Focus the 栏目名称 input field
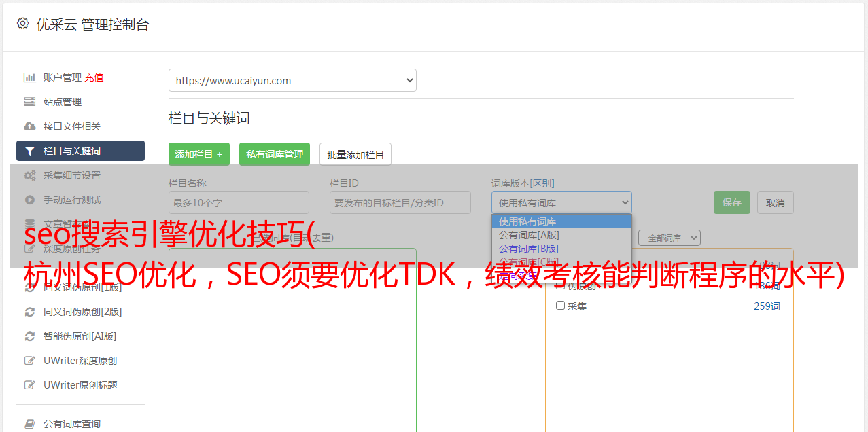This screenshot has height=432, width=868. point(239,202)
